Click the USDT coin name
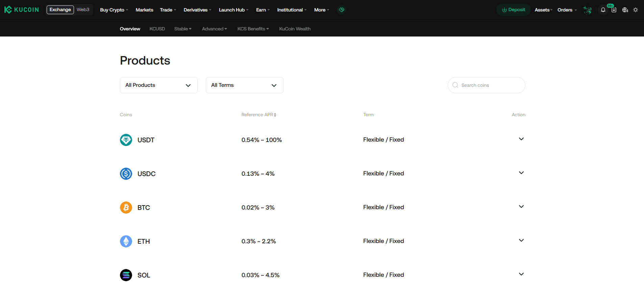The image size is (644, 290). point(146,140)
